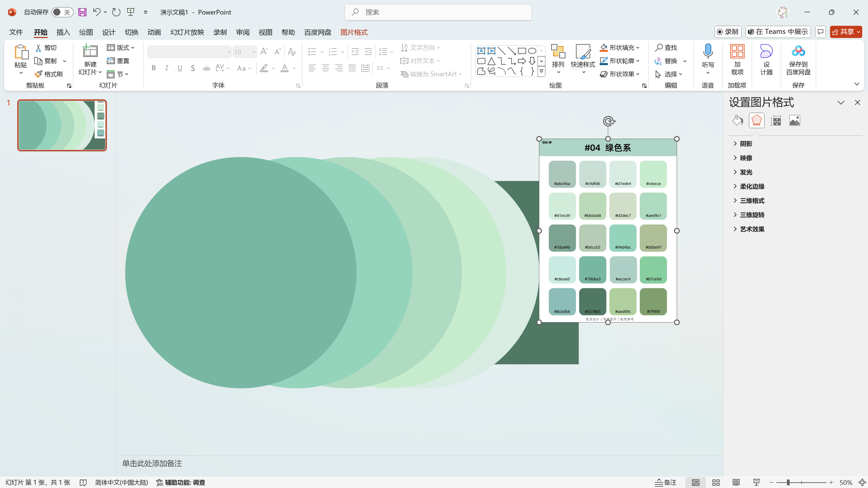Click the Cut (剪切) button
Viewport: 868px width, 488px height.
(46, 48)
